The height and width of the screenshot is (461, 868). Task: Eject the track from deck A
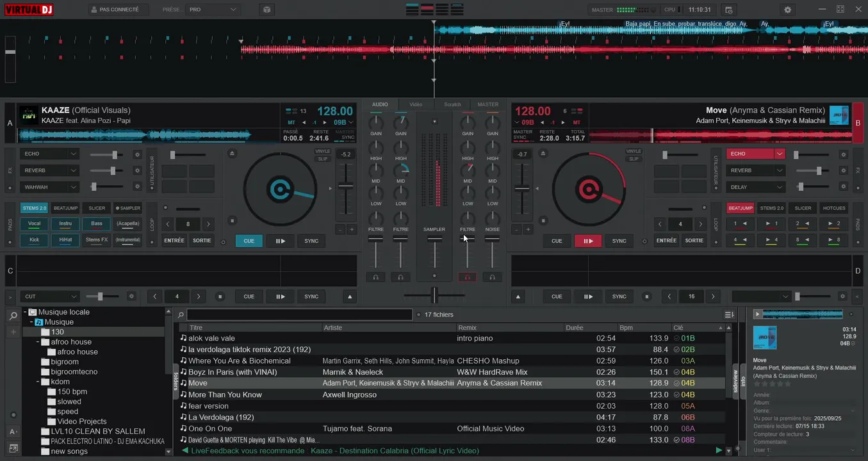point(232,154)
